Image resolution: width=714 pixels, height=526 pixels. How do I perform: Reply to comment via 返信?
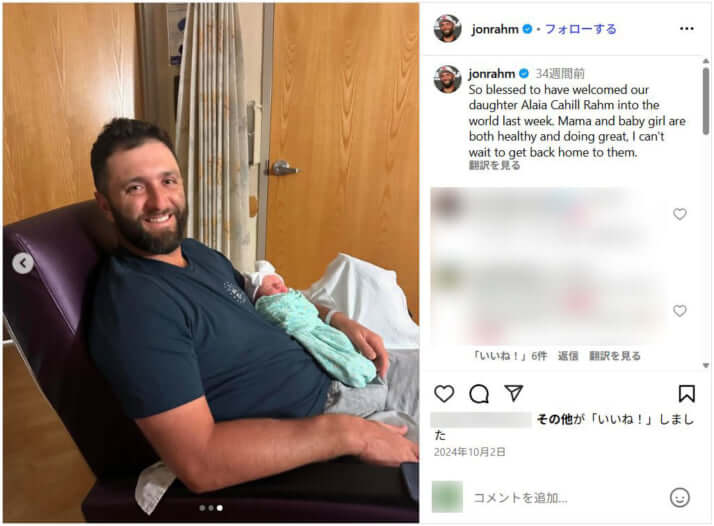(568, 356)
